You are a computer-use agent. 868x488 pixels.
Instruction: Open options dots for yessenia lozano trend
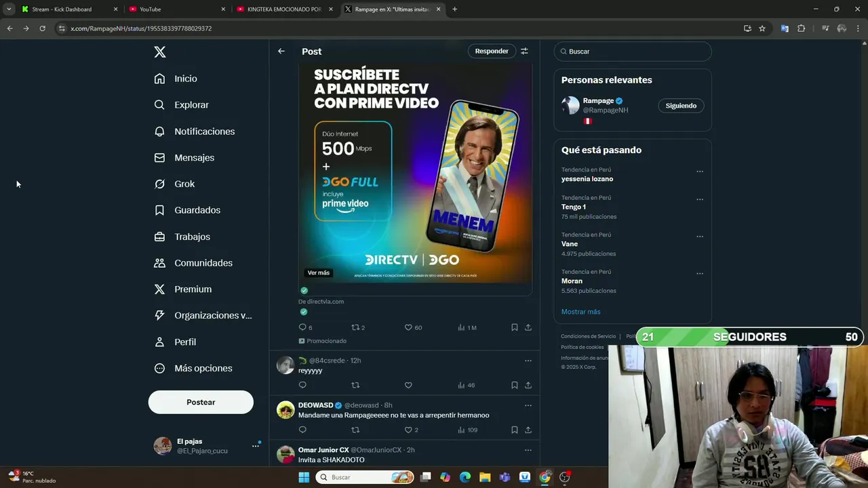click(x=700, y=171)
